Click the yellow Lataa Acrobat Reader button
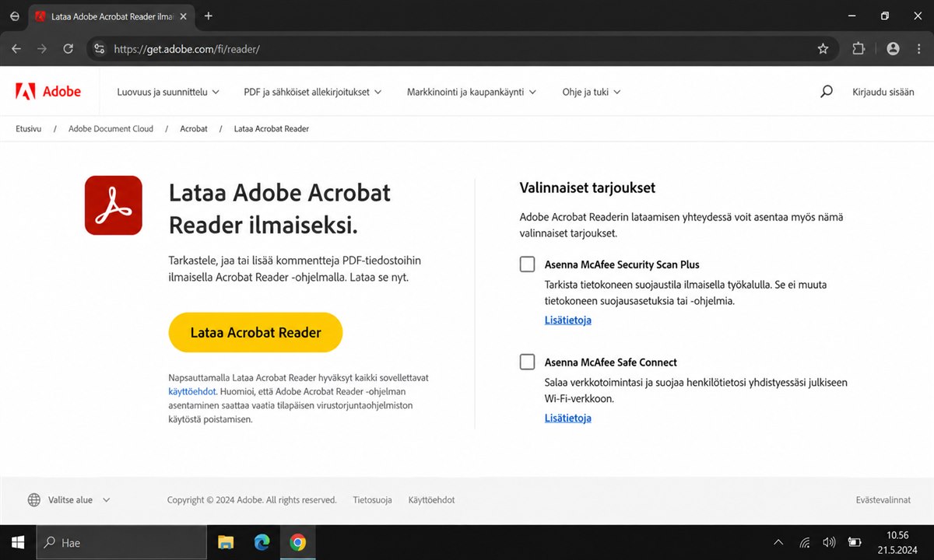934x560 pixels. click(x=255, y=332)
